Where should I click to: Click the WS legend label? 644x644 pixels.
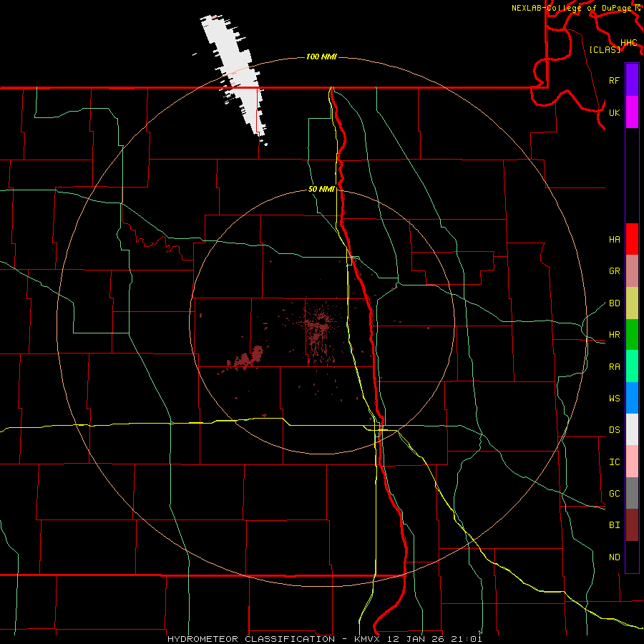(x=614, y=399)
